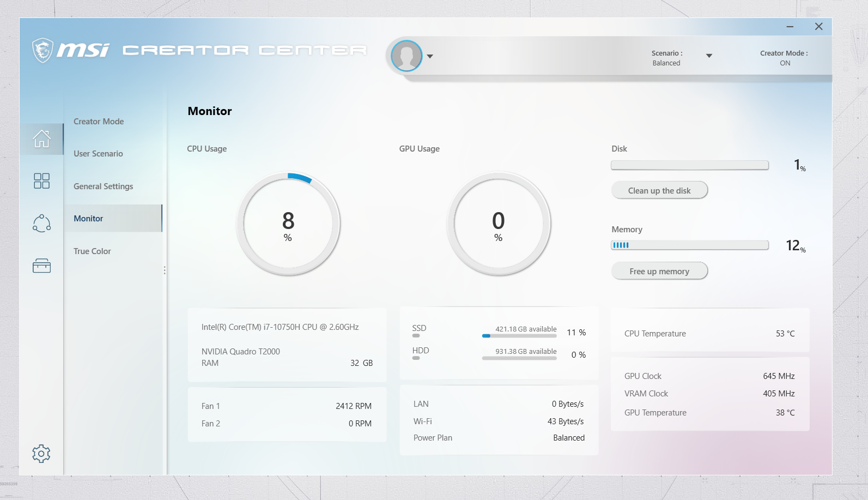Image resolution: width=868 pixels, height=500 pixels.
Task: Open General Settings menu item
Action: (x=103, y=186)
